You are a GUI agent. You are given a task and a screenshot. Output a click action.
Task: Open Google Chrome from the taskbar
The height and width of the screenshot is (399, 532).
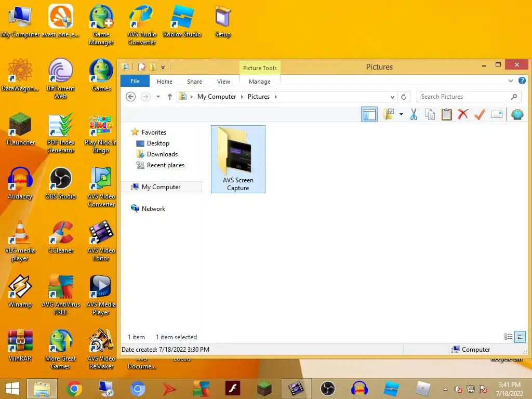click(74, 389)
